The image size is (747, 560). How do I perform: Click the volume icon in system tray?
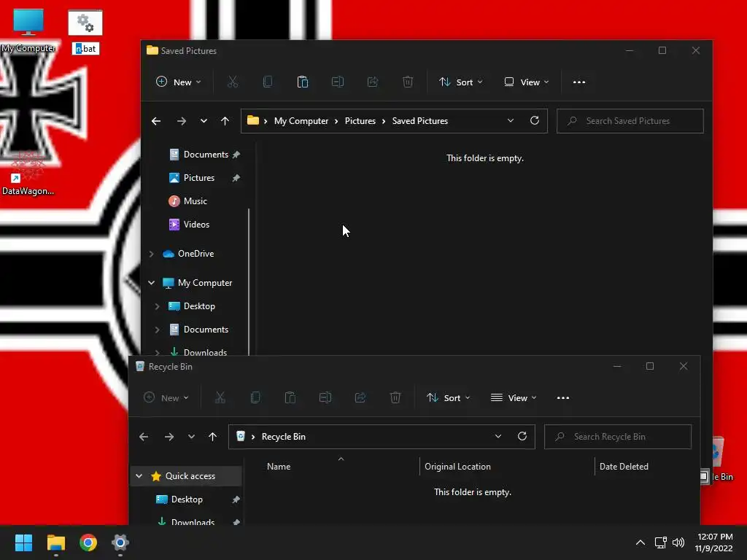pyautogui.click(x=678, y=542)
